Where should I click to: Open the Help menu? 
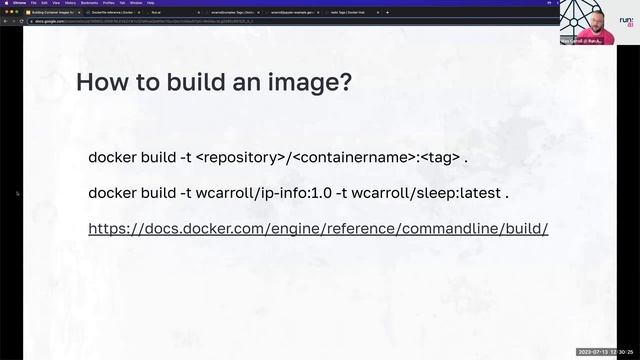[x=151, y=3]
